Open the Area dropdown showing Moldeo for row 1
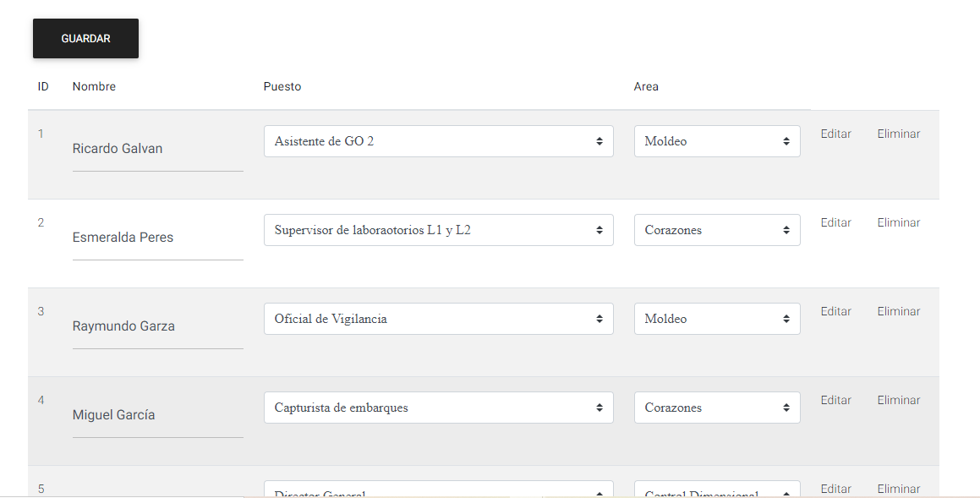This screenshot has width=980, height=498. pos(716,141)
